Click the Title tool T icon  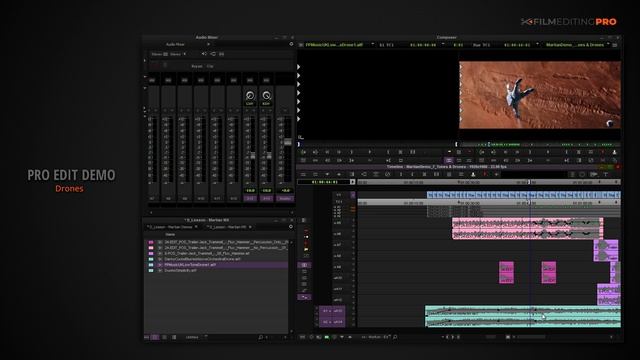coord(605,174)
